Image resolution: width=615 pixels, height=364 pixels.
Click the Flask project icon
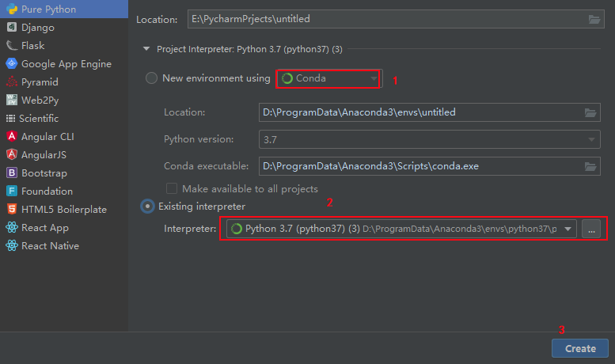click(x=12, y=46)
